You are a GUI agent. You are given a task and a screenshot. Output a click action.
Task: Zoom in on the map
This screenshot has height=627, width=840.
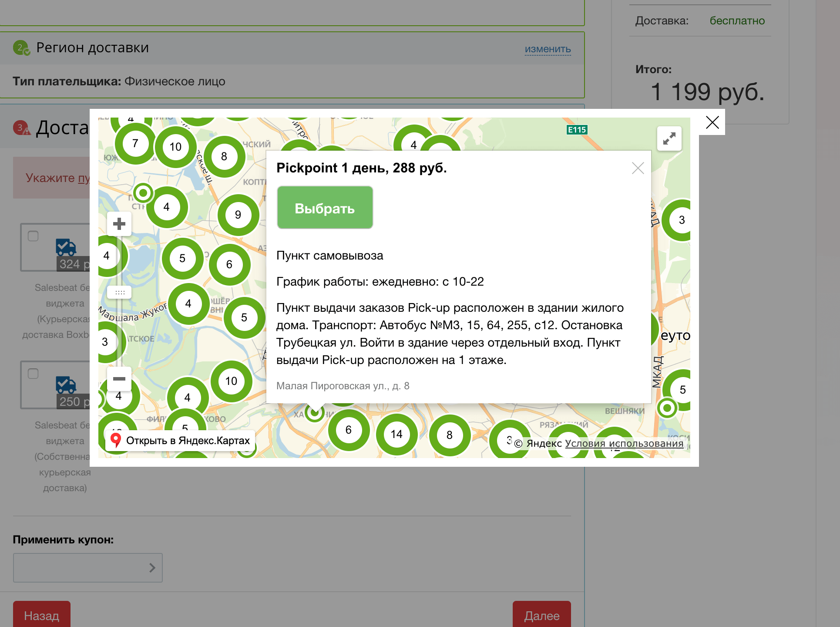pos(119,224)
